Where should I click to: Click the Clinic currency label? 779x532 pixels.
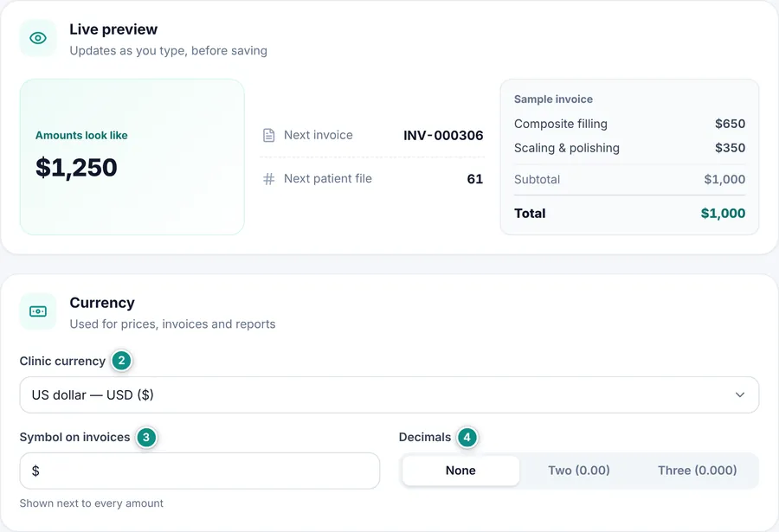(x=62, y=361)
